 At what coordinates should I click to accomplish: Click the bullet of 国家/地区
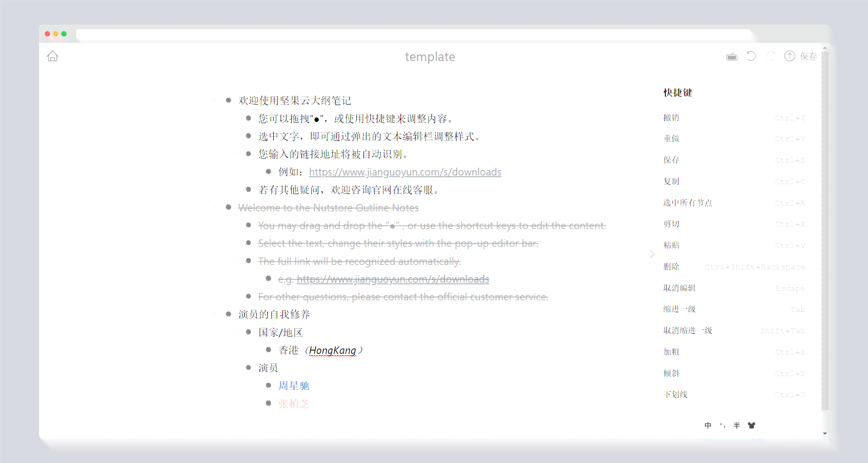click(248, 332)
